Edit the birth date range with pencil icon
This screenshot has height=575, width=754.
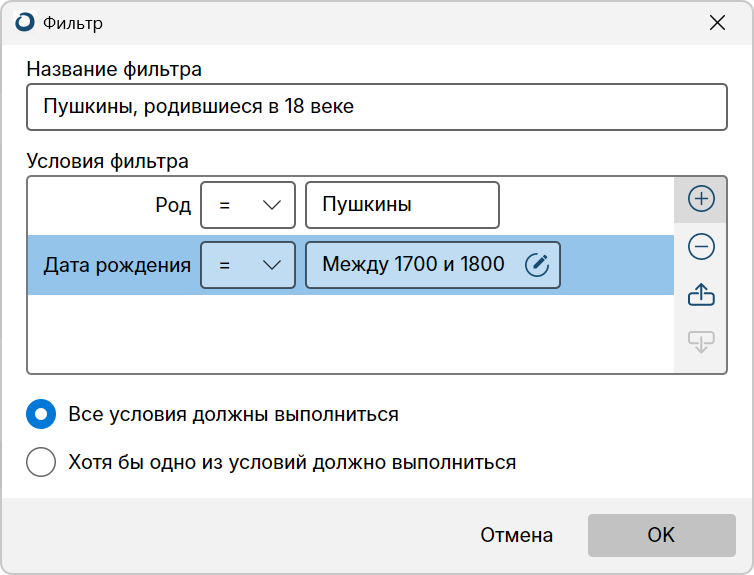pyautogui.click(x=537, y=265)
